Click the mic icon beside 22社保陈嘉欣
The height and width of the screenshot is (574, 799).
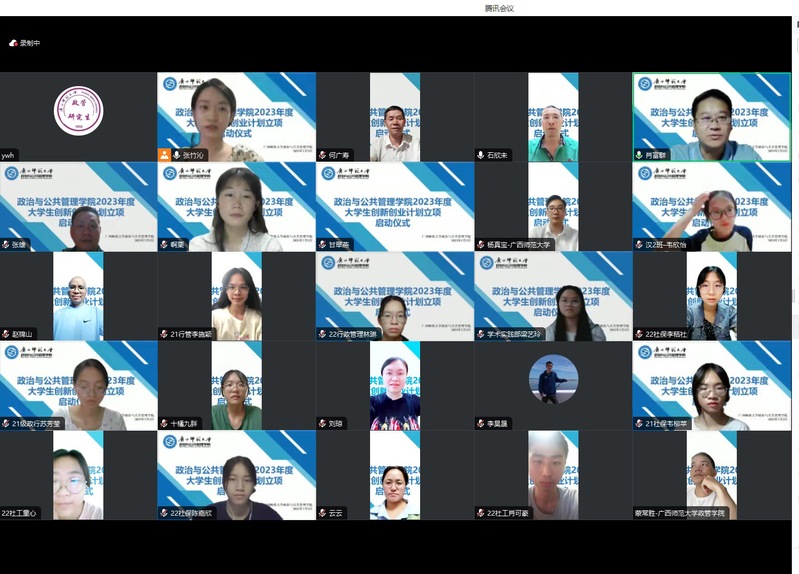(165, 513)
